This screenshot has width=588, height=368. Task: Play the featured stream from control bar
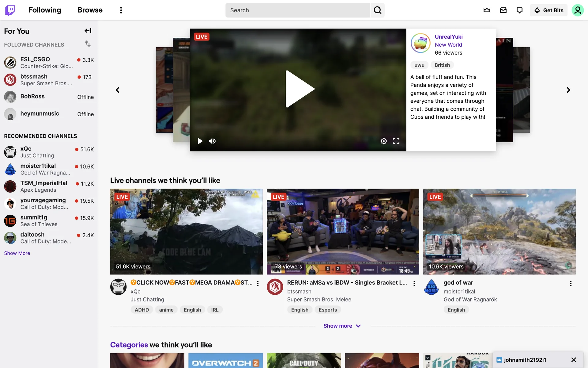tap(200, 141)
